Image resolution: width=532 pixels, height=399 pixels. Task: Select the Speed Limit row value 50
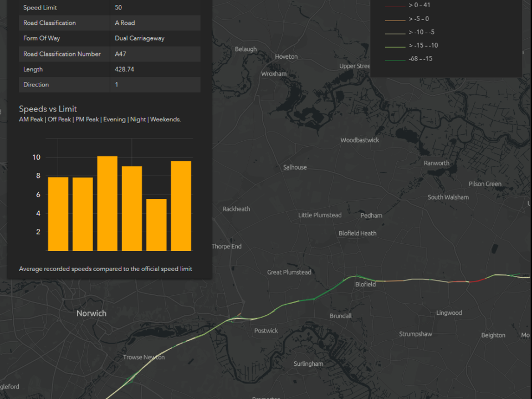pos(119,8)
